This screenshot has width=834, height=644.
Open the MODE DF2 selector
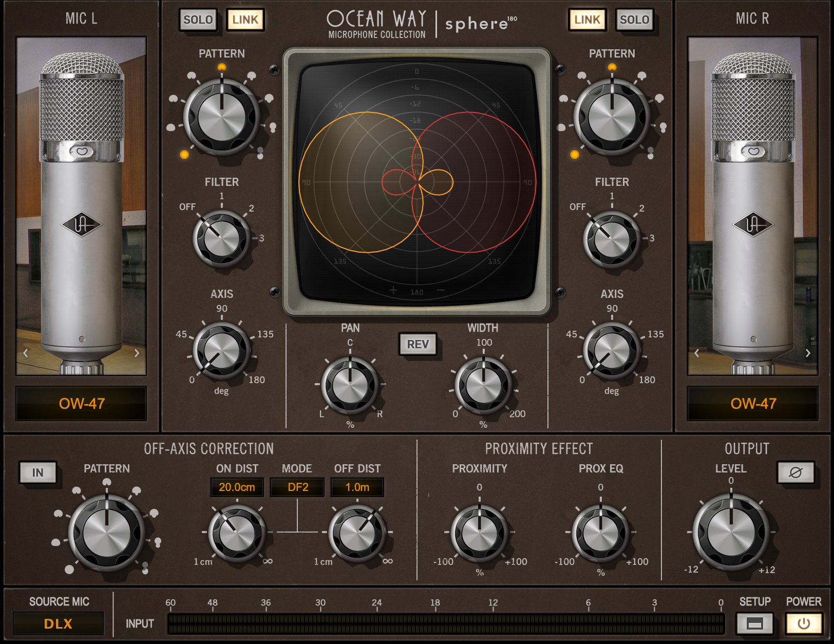click(x=298, y=487)
